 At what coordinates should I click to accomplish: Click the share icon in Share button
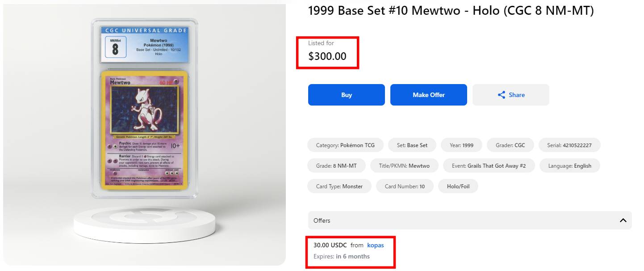(x=501, y=95)
